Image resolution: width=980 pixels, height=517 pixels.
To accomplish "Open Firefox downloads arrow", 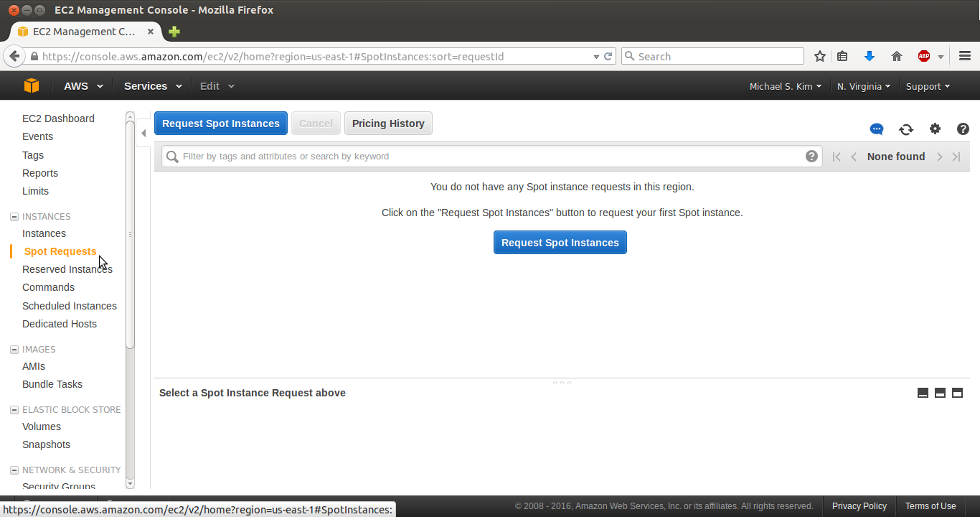I will point(870,56).
